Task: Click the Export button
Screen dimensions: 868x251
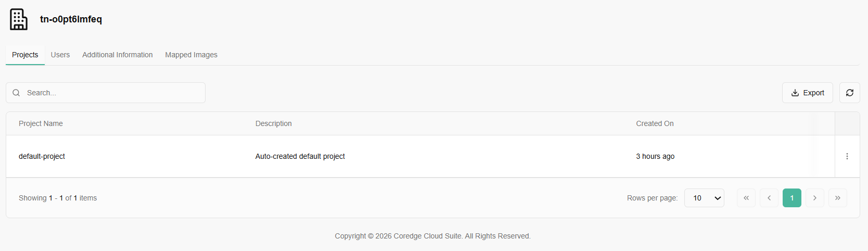Action: click(x=807, y=93)
